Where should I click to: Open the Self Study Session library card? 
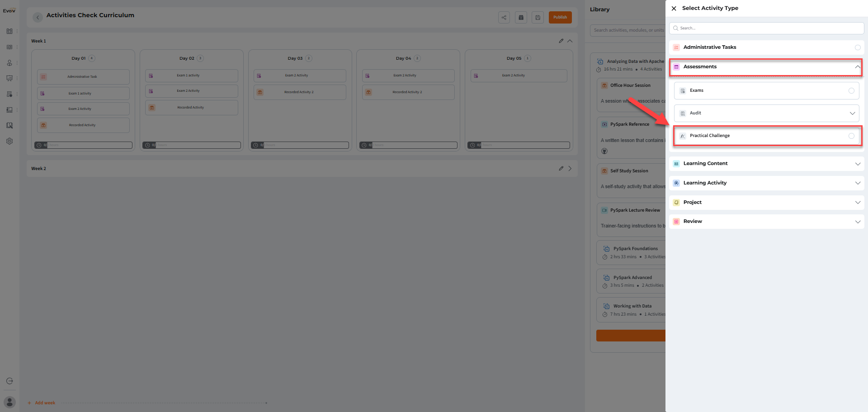point(632,180)
